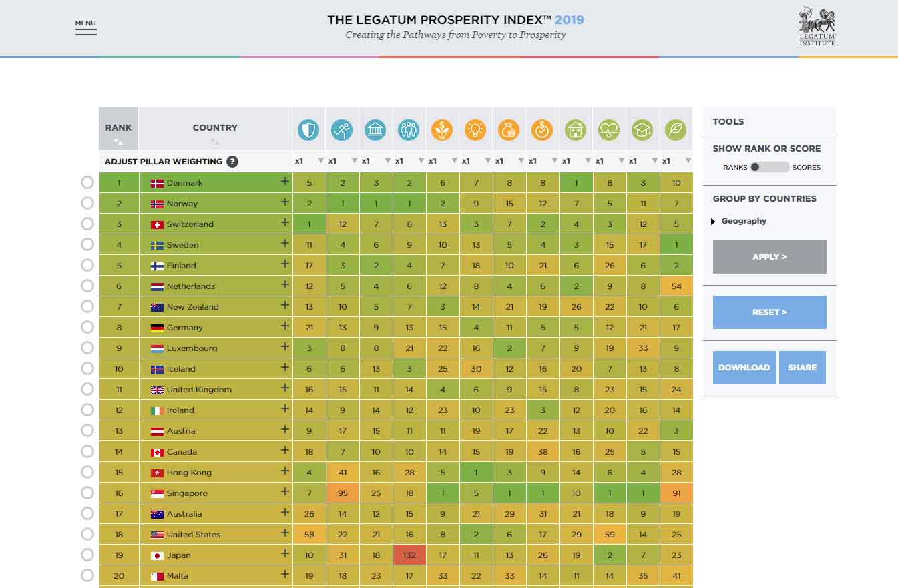Select the radio button for Hong Kong
898x588 pixels.
pyautogui.click(x=87, y=472)
